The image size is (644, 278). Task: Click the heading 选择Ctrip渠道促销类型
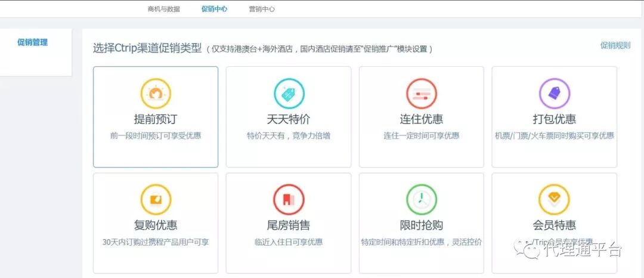tap(147, 48)
